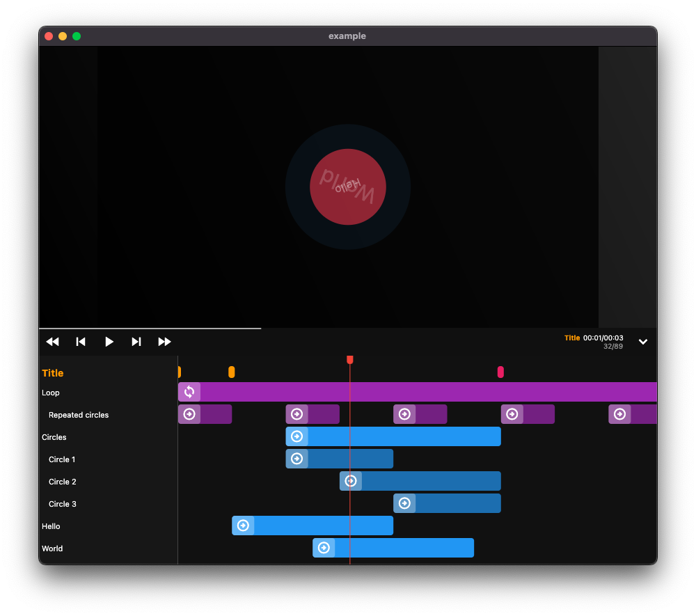Screen dimensions: 696x616
Task: Click the rewind playback button
Action: [52, 342]
